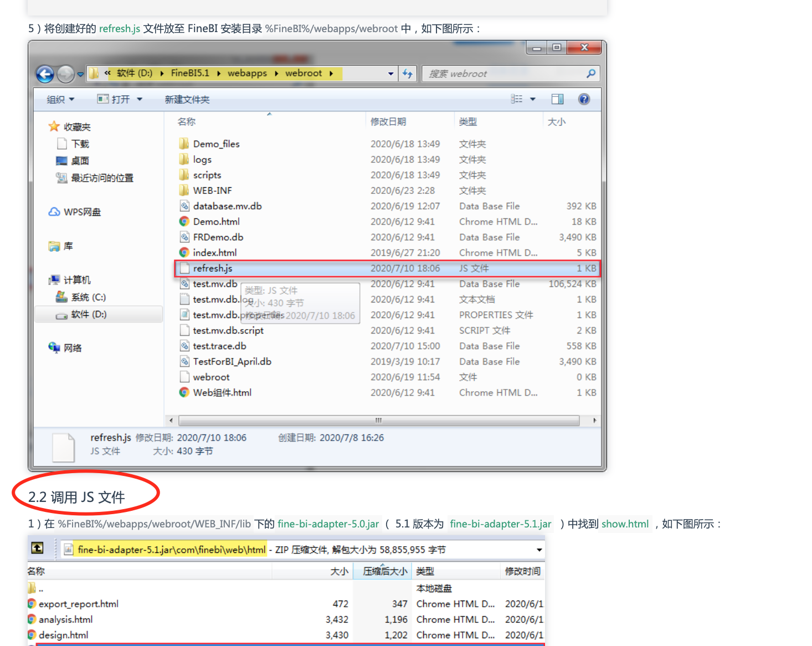Click the Explorer forward navigation arrow
Viewport: 812px width, 646px height.
(66, 74)
